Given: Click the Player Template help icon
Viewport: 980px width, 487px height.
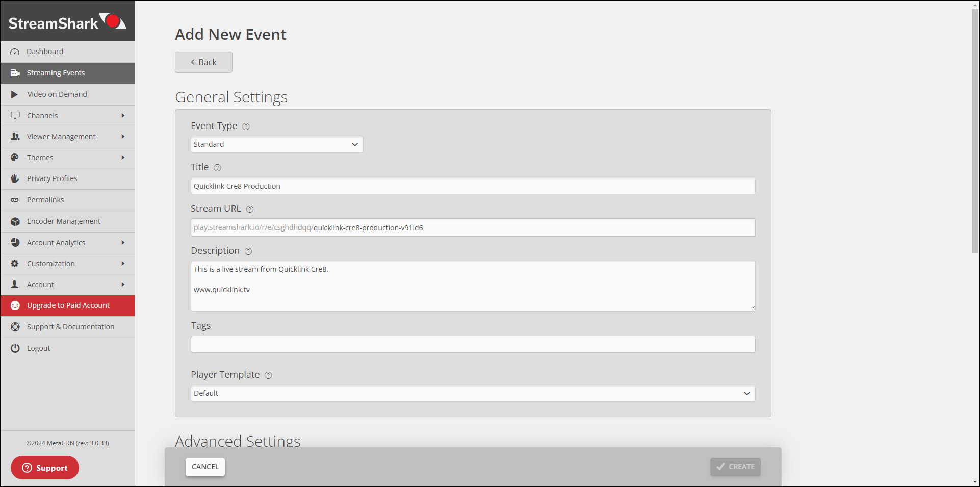Looking at the screenshot, I should point(268,375).
